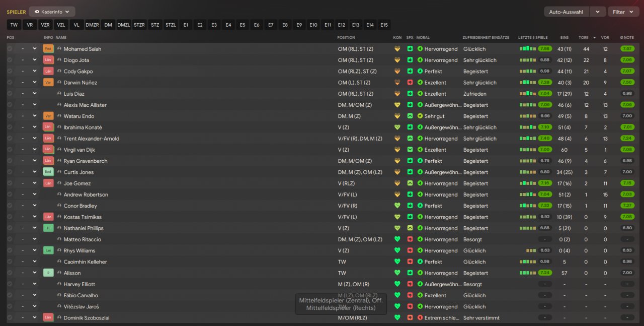The height and width of the screenshot is (326, 644).
Task: Tick the selection circle for Cody Gakpo
Action: (10, 72)
